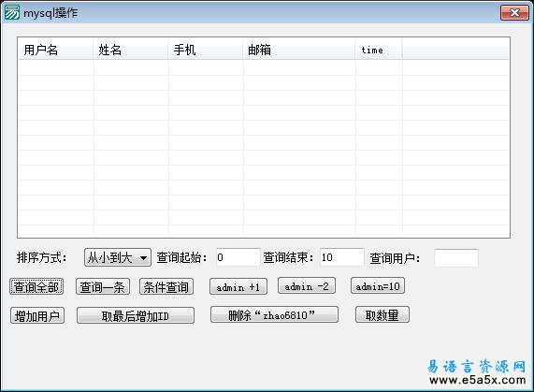
Task: Click the admin -2 button
Action: pyautogui.click(x=307, y=285)
